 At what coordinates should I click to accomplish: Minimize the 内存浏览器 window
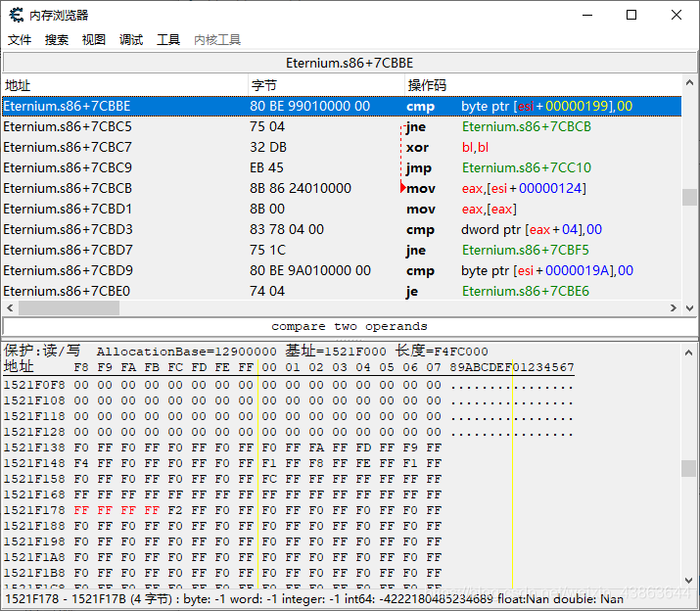588,16
